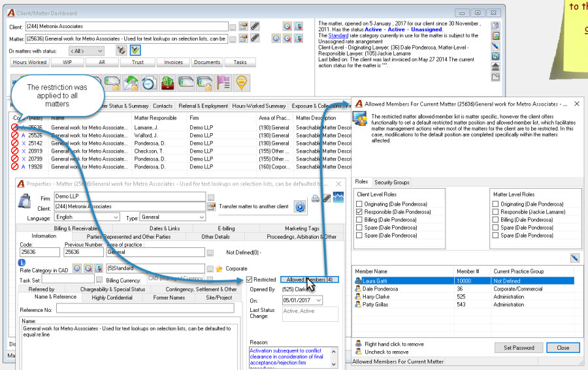The height and width of the screenshot is (370, 588).
Task: Click the yellow map pin toolbar icon
Action: click(242, 83)
